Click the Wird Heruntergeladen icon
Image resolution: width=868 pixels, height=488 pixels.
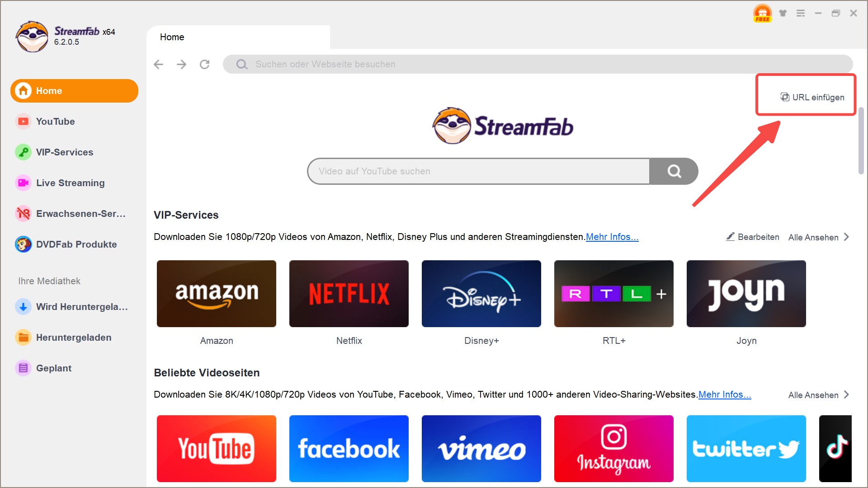(x=22, y=306)
